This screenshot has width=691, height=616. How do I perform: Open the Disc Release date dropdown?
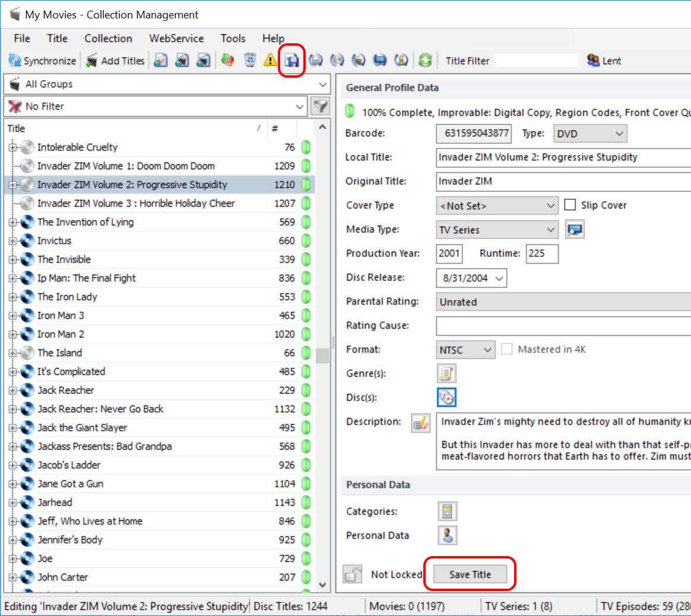499,278
